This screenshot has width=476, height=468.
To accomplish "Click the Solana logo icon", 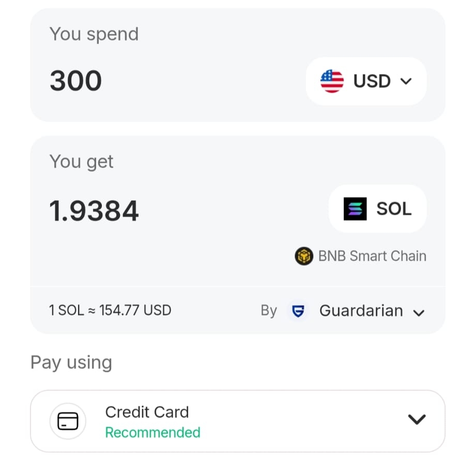I will pyautogui.click(x=355, y=208).
